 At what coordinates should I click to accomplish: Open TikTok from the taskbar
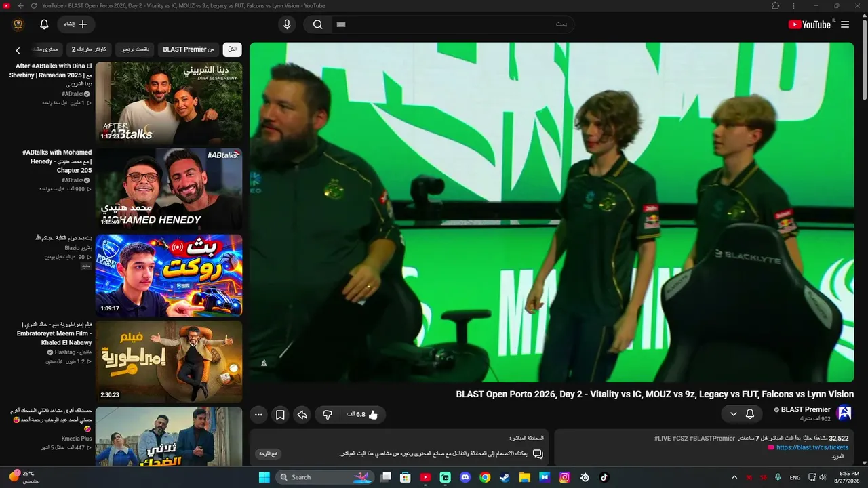pos(604,477)
